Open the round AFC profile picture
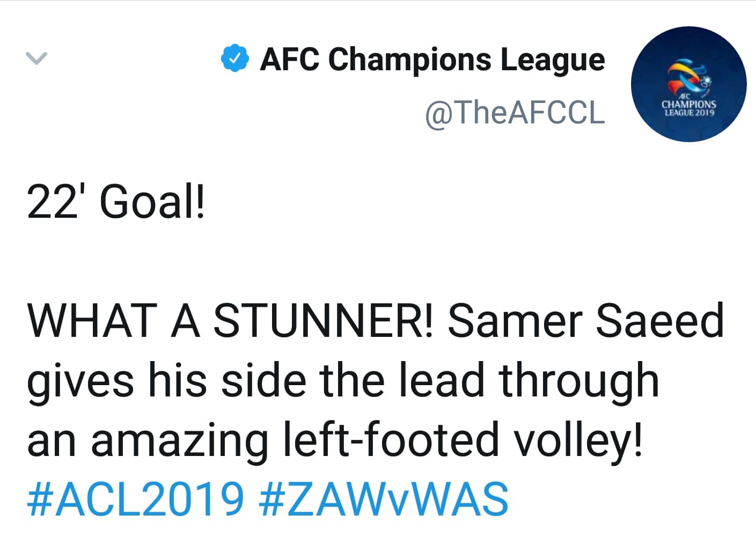 tap(688, 84)
